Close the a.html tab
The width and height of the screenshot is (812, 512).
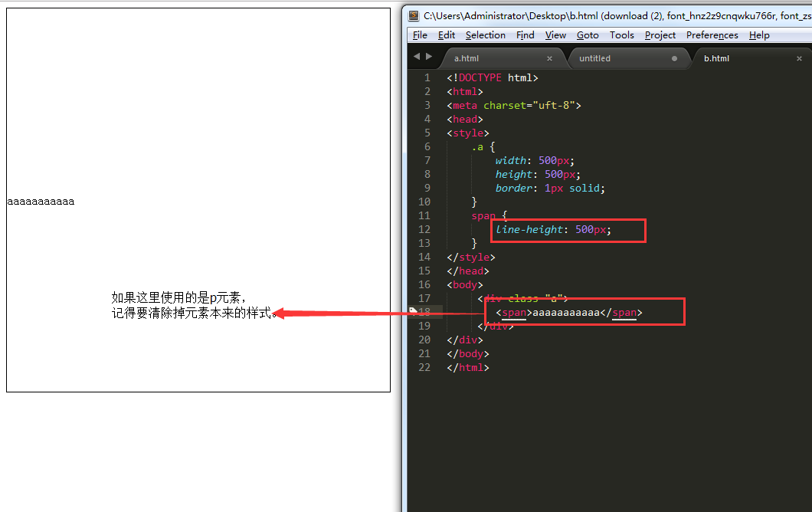(549, 58)
